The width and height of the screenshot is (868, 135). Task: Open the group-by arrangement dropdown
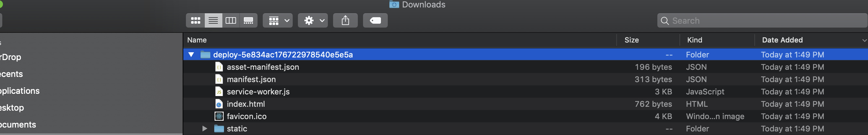[x=278, y=20]
